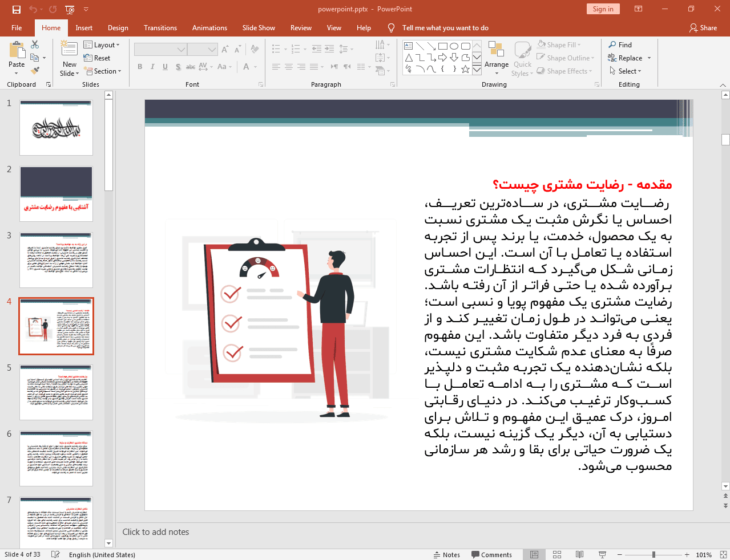Toggle the Comments pane

pos(491,554)
